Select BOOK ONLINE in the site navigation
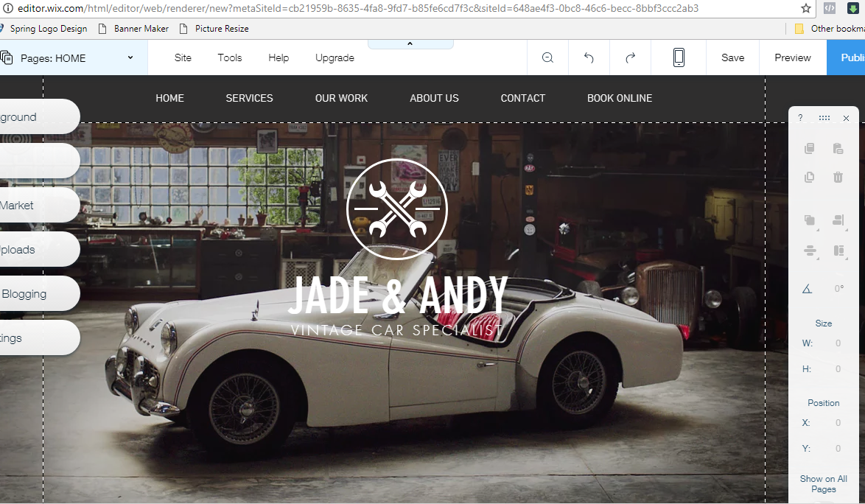The image size is (865, 504). [x=620, y=98]
